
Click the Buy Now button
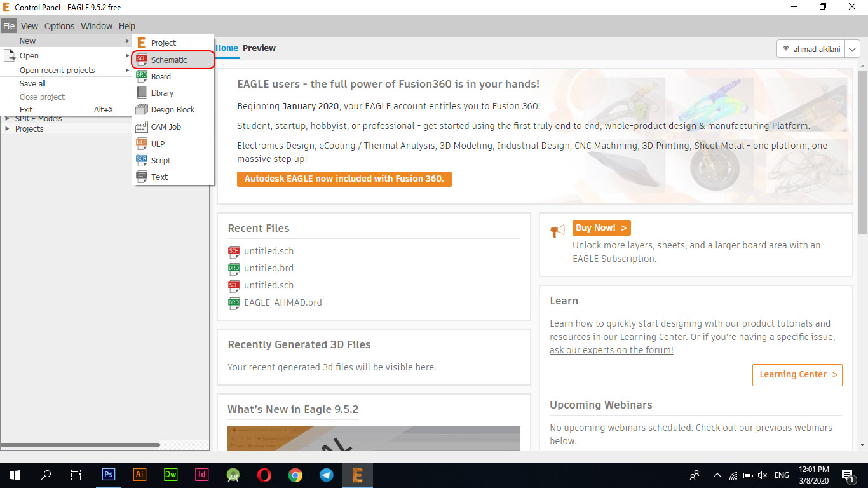pyautogui.click(x=601, y=227)
